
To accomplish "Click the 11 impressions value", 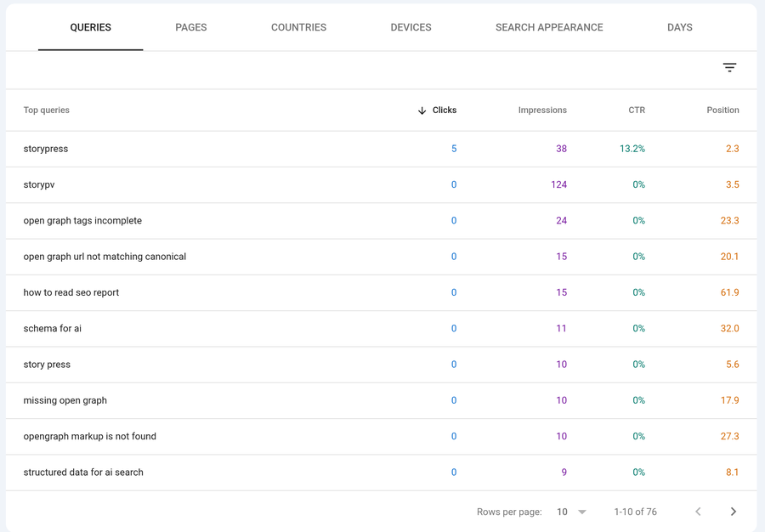I will coord(562,329).
